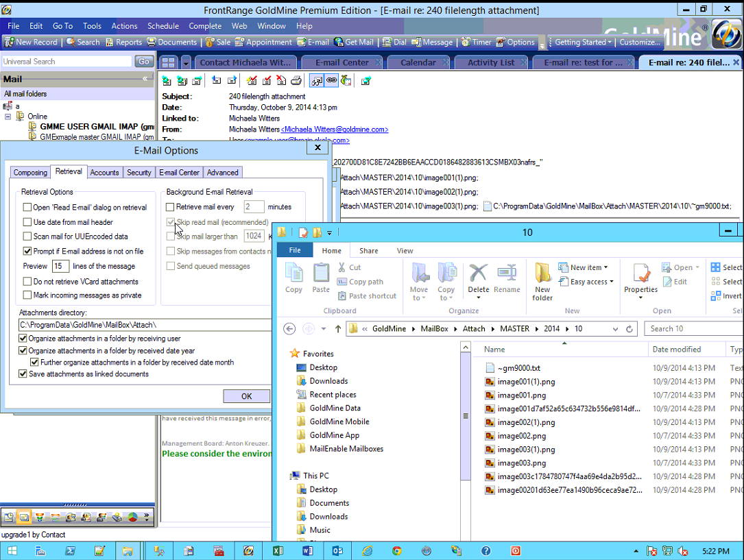Viewport: 744px width, 560px height.
Task: Click the New Record toolbar icon
Action: 10,42
